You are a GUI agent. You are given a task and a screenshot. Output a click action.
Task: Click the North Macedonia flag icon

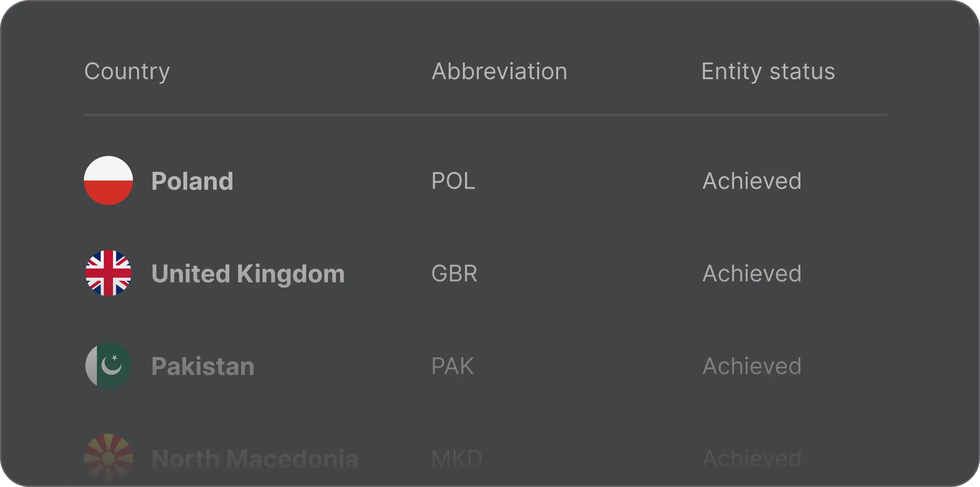(108, 458)
